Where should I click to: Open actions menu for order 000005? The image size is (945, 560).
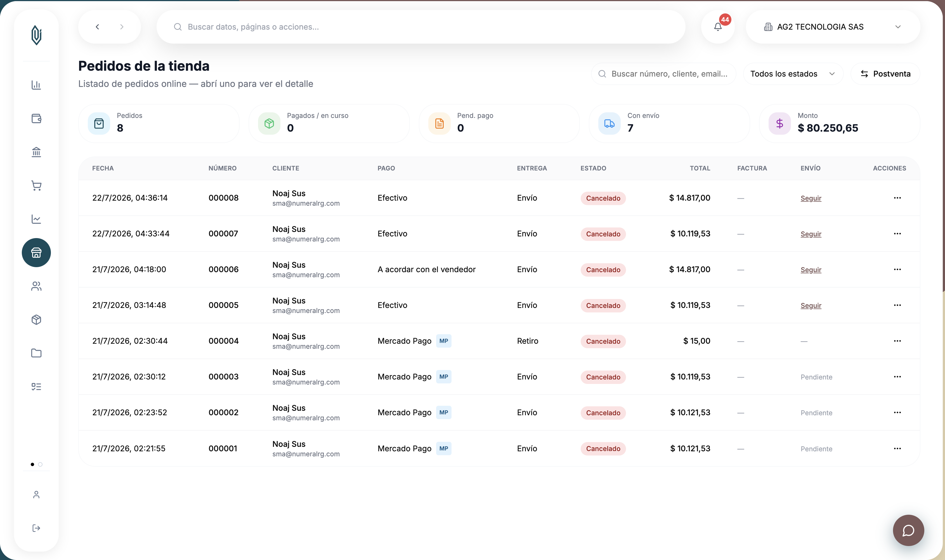(x=897, y=305)
